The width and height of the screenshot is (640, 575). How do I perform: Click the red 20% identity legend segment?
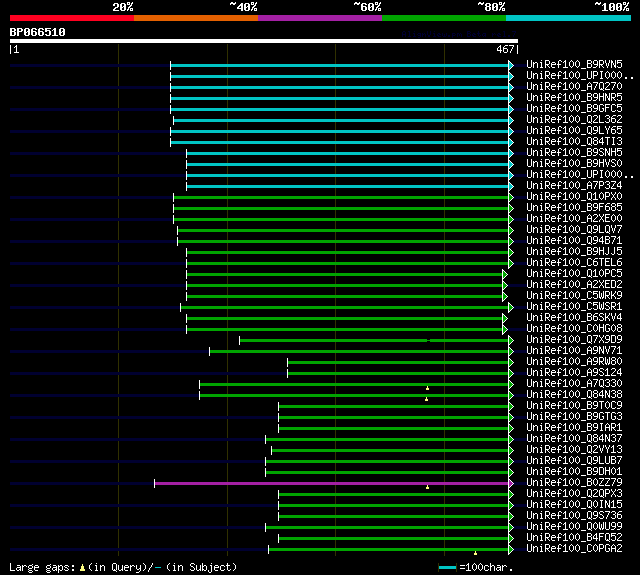72,18
